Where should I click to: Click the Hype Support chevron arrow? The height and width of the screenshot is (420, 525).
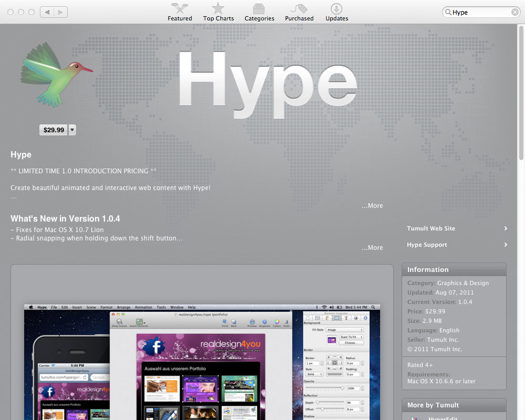(506, 245)
